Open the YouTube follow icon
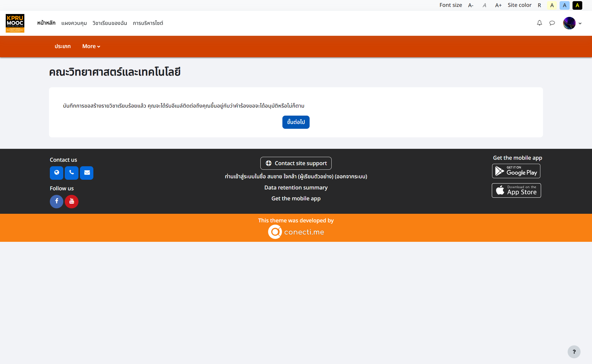 [x=72, y=201]
